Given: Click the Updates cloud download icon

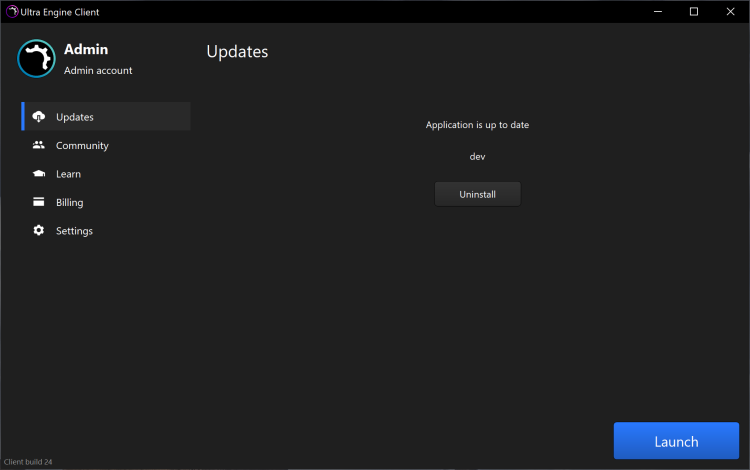Looking at the screenshot, I should point(39,117).
